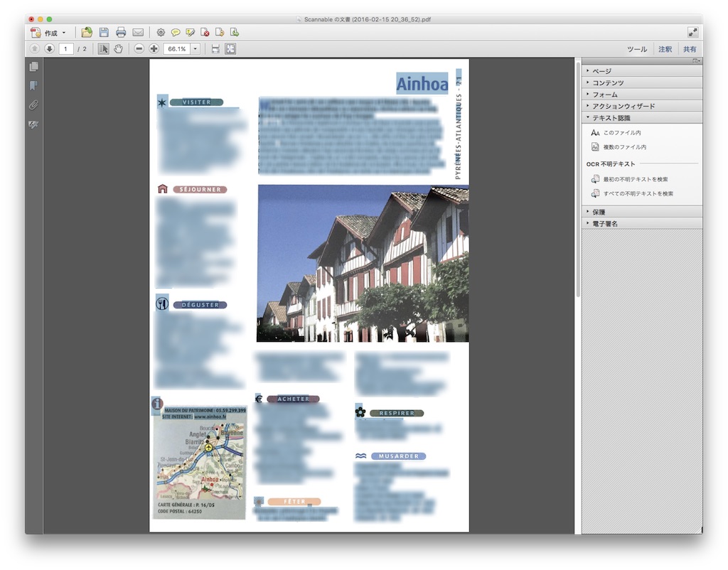This screenshot has height=570, width=728.
Task: Toggle the Selection arrow tool
Action: [x=104, y=49]
